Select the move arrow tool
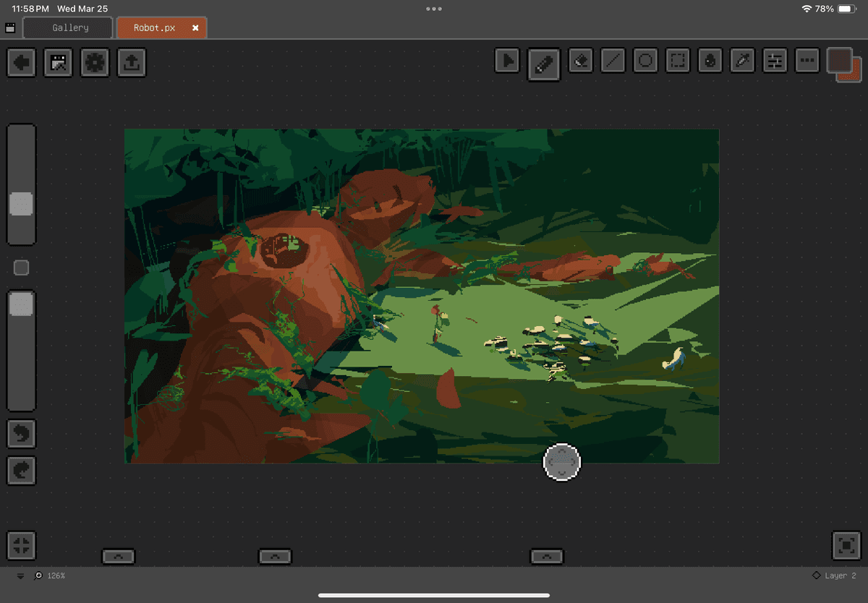 coord(508,61)
